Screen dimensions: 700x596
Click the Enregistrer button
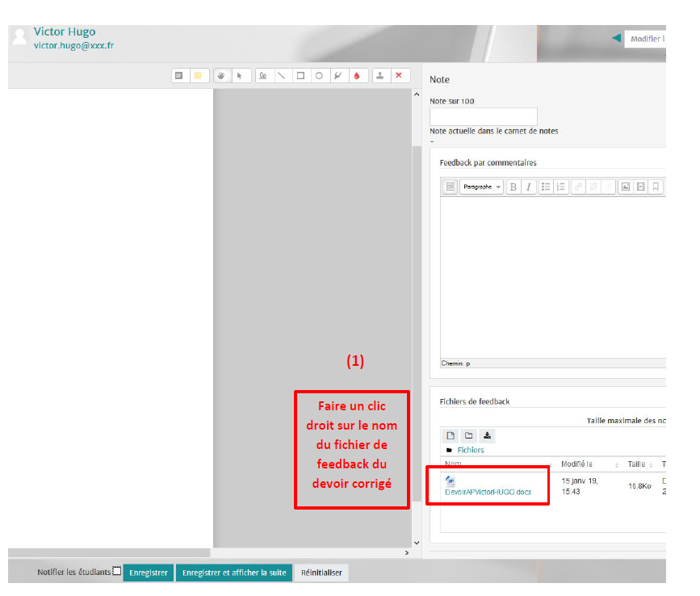pos(149,573)
